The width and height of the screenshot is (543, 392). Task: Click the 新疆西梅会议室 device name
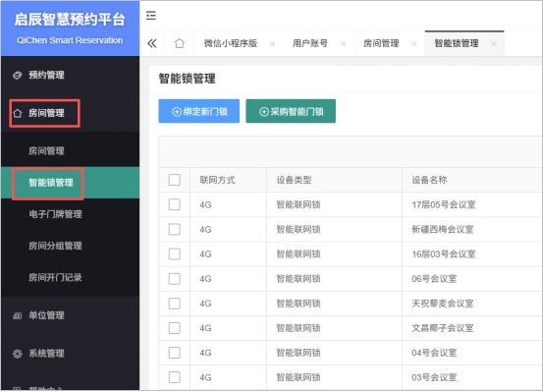[443, 229]
